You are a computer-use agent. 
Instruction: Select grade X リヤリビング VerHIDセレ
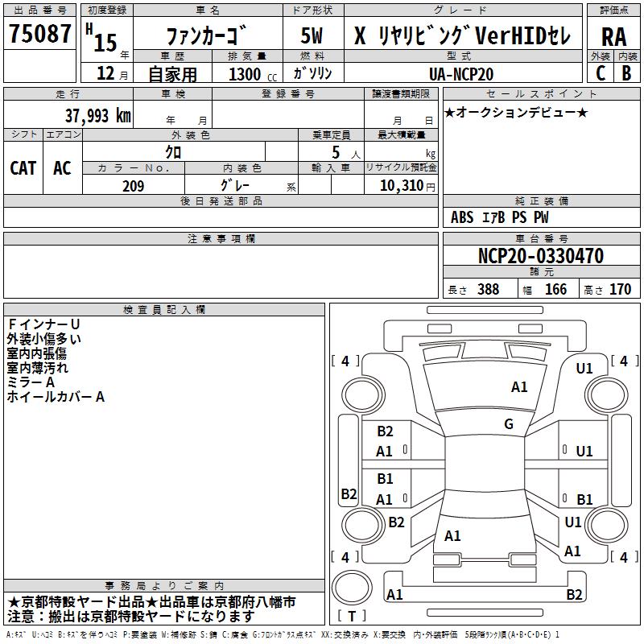click(462, 35)
